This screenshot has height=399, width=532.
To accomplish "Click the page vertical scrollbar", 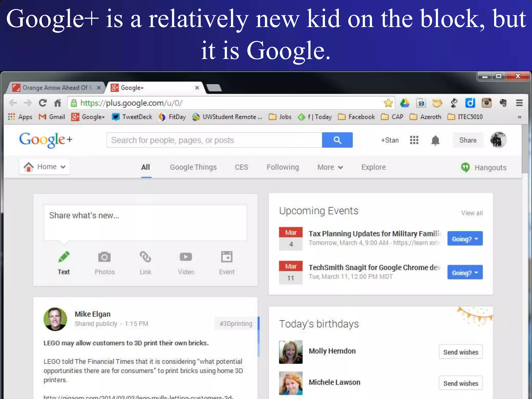I will 525,149.
